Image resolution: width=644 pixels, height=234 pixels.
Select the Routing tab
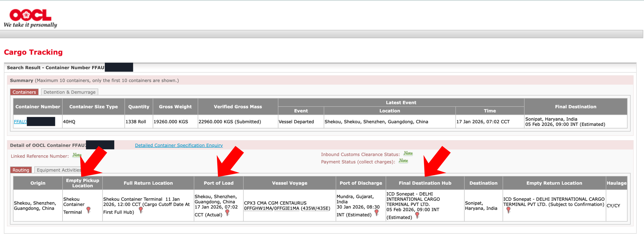[21, 170]
